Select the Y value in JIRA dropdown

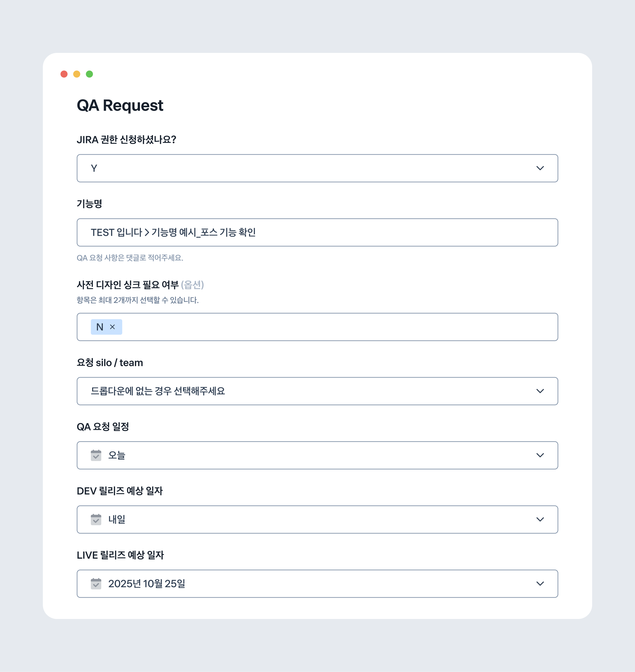94,168
